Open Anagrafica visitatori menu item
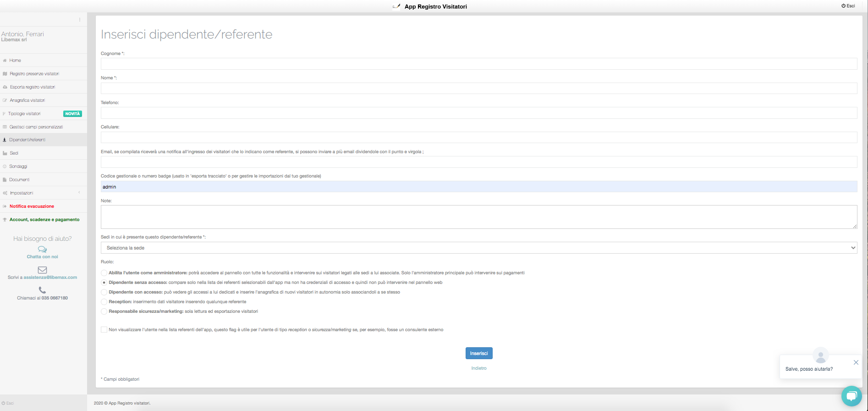Screen dimensions: 868x411 tap(44, 100)
